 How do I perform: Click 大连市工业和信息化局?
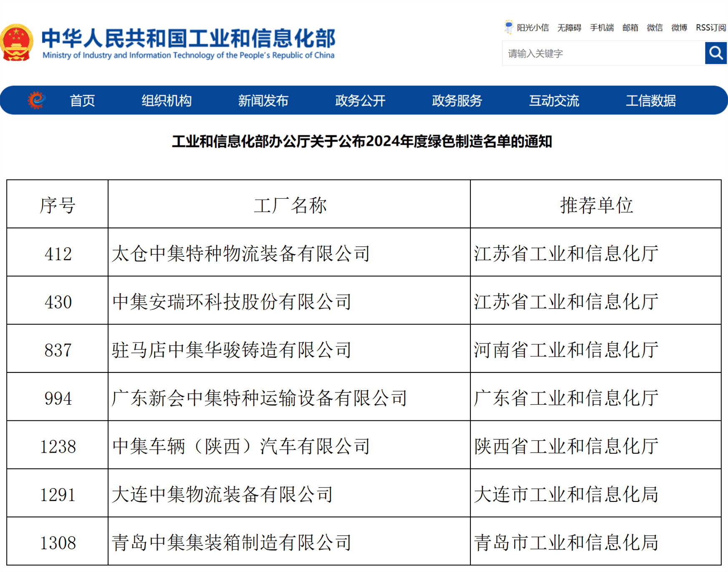566,495
